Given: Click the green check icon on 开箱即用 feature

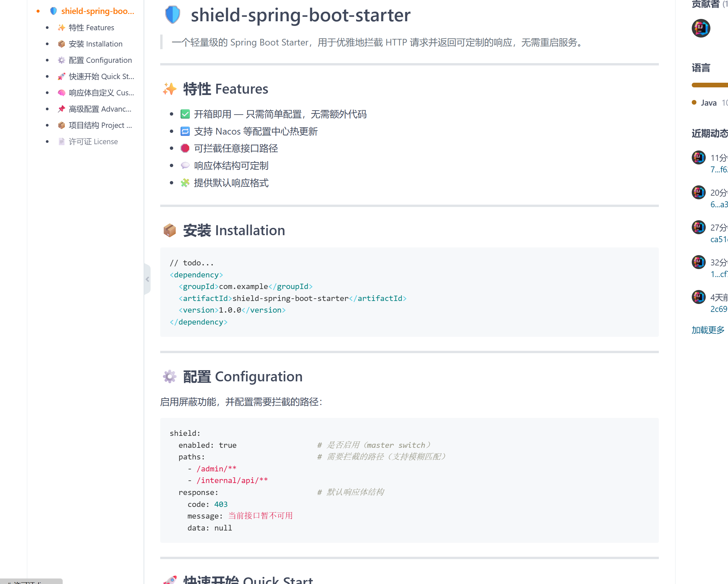Looking at the screenshot, I should point(185,114).
